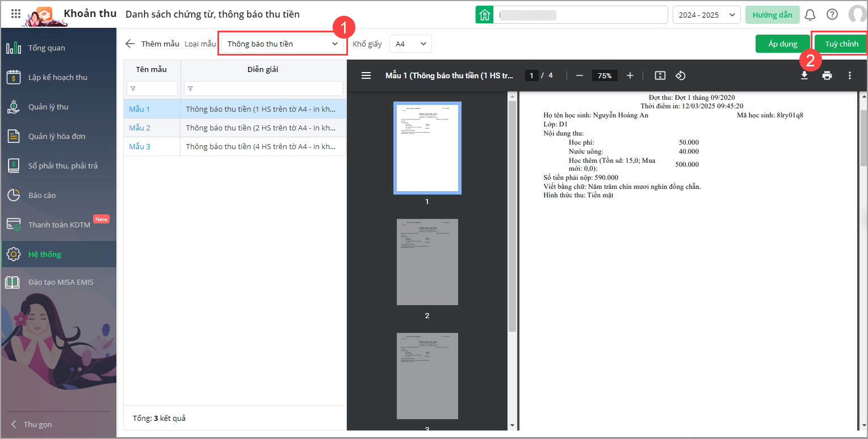Select page 3 thumbnail in PDF sidebar
Viewport: 868px width, 439px height.
click(427, 376)
